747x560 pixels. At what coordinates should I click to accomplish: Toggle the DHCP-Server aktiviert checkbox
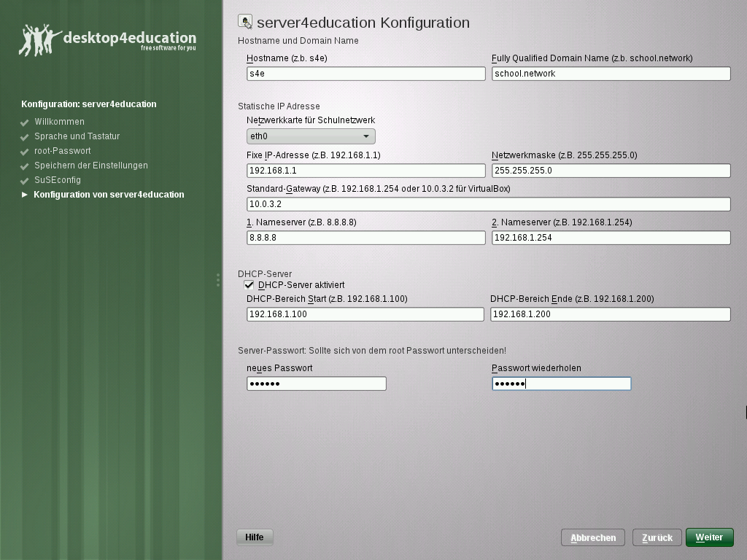pyautogui.click(x=249, y=285)
